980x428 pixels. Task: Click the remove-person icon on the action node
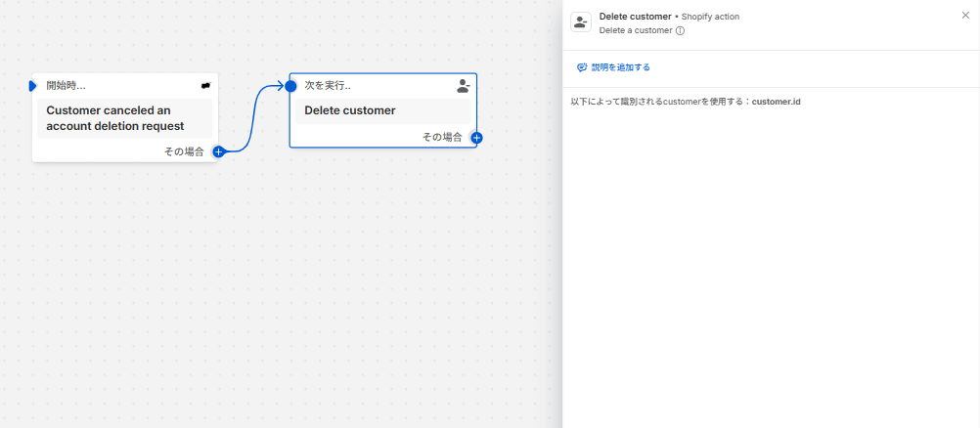coord(463,86)
